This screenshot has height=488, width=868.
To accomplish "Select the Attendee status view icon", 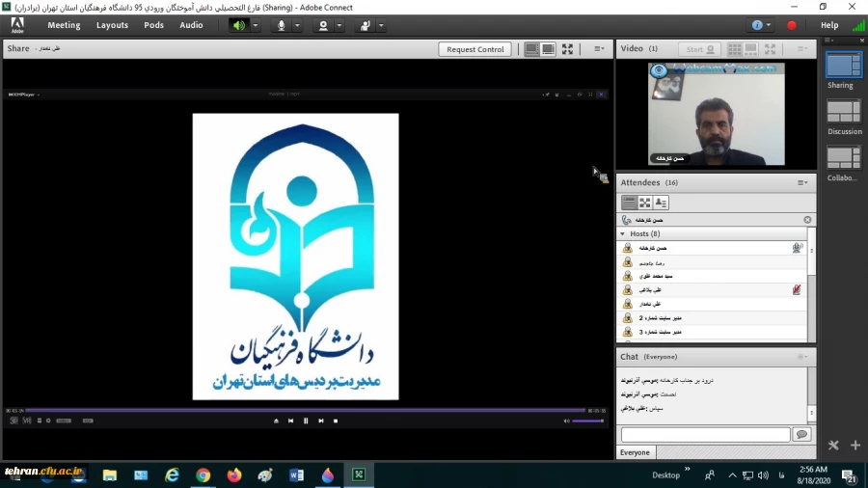I will click(661, 203).
